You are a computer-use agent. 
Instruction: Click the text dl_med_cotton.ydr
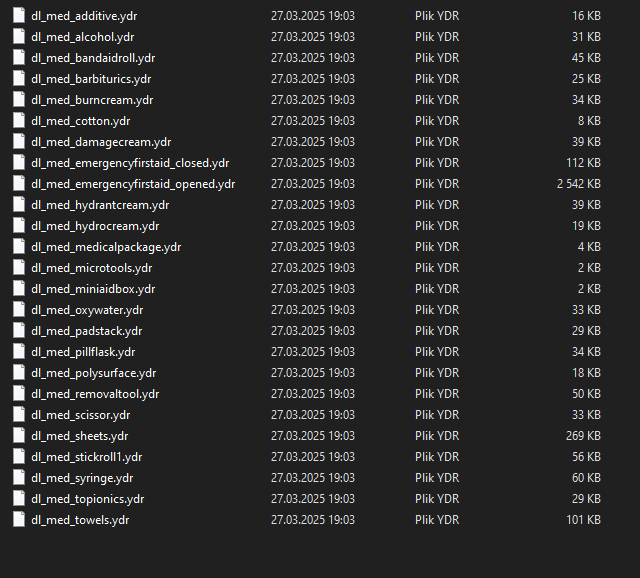point(81,121)
